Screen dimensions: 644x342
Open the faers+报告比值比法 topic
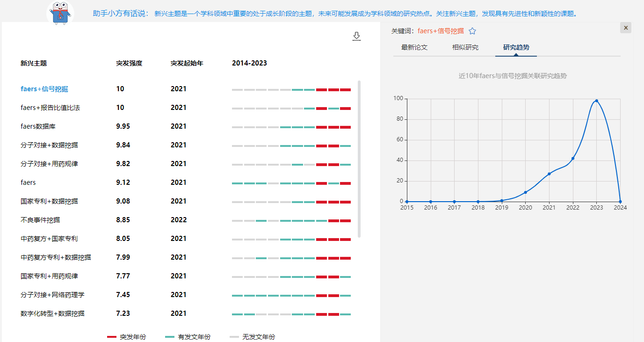[50, 108]
